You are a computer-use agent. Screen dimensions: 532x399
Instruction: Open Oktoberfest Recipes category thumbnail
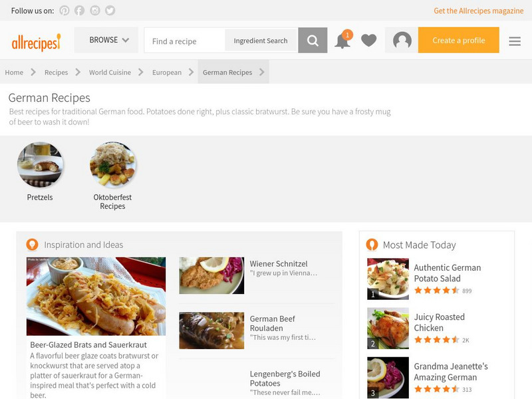(112, 165)
